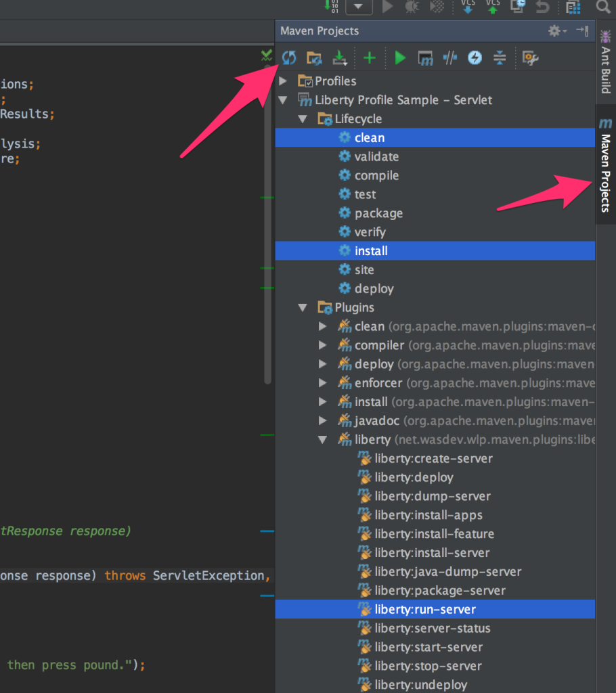This screenshot has width=616, height=693.
Task: Select the liberty:package-server goal
Action: click(440, 590)
